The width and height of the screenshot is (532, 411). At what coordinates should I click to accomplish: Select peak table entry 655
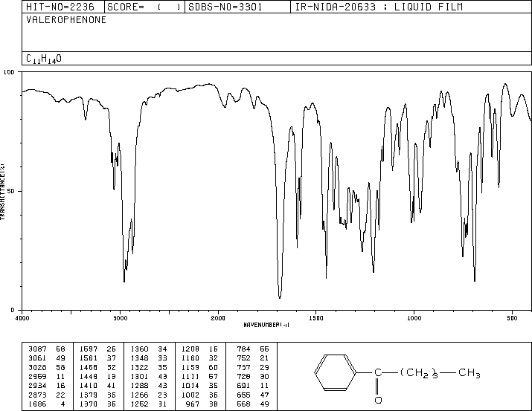(x=253, y=395)
